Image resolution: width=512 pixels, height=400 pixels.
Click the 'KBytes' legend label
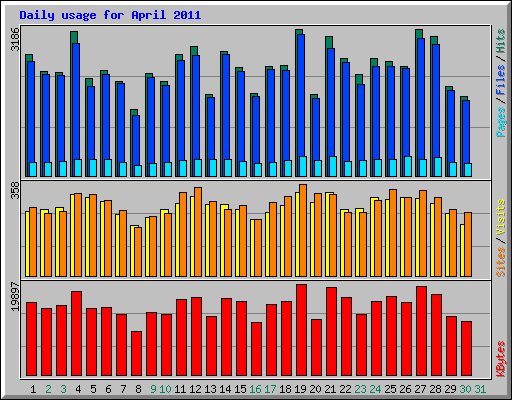pyautogui.click(x=501, y=359)
